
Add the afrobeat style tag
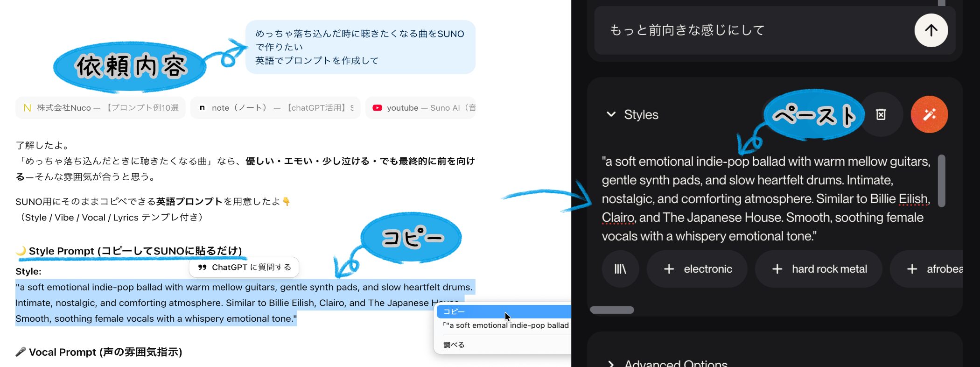(x=933, y=269)
